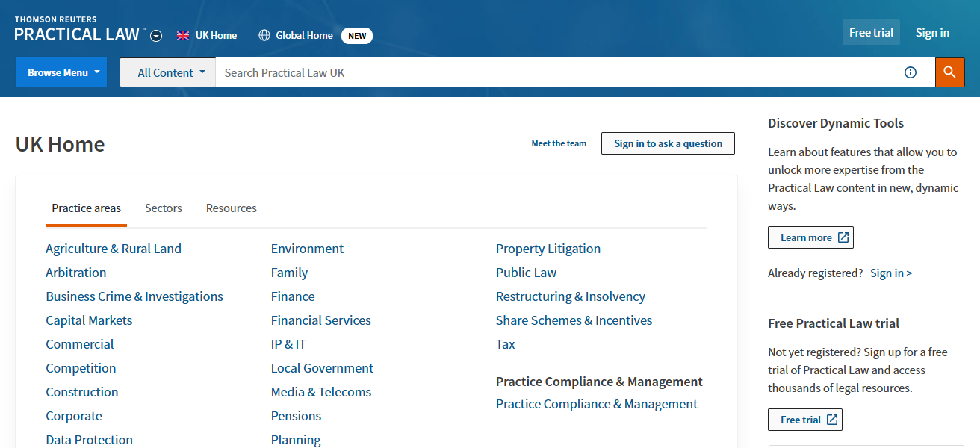
Task: Click Sign in at top right
Action: tap(932, 32)
